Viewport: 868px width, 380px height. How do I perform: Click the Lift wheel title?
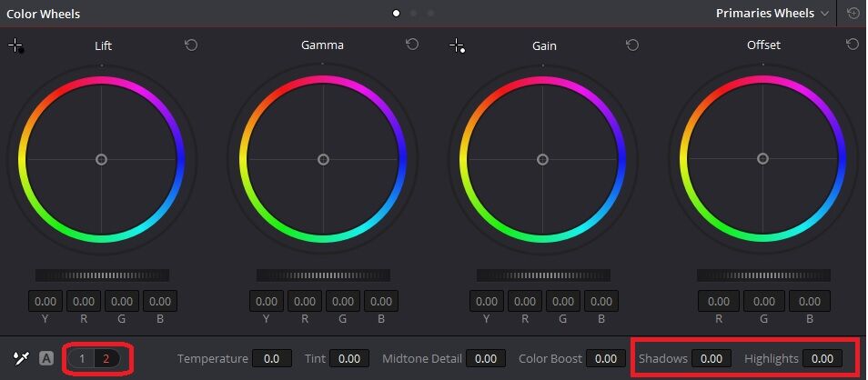(x=103, y=45)
